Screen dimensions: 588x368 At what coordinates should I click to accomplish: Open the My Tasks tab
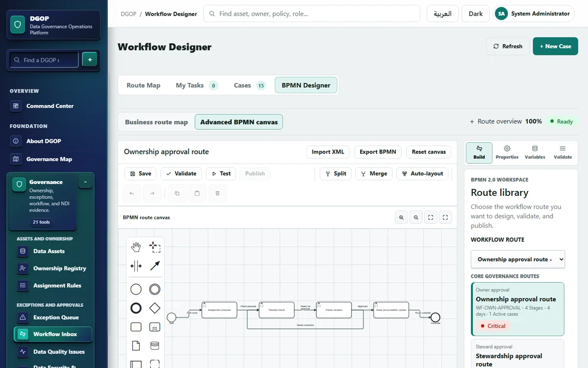coord(196,85)
